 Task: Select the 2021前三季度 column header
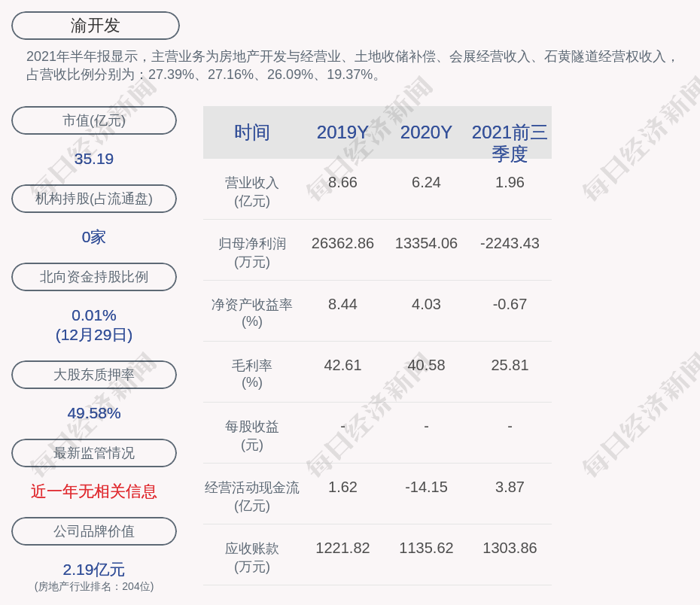click(510, 143)
